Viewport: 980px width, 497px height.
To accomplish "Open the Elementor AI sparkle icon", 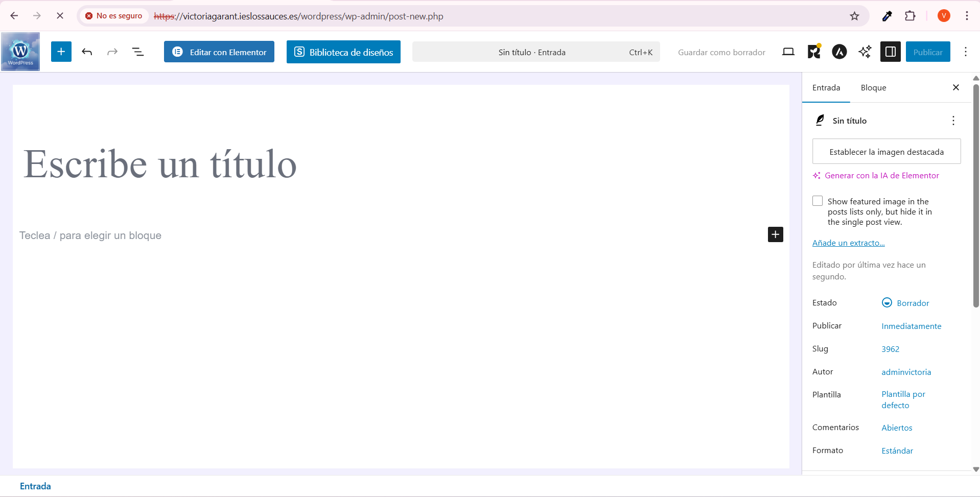I will point(865,52).
